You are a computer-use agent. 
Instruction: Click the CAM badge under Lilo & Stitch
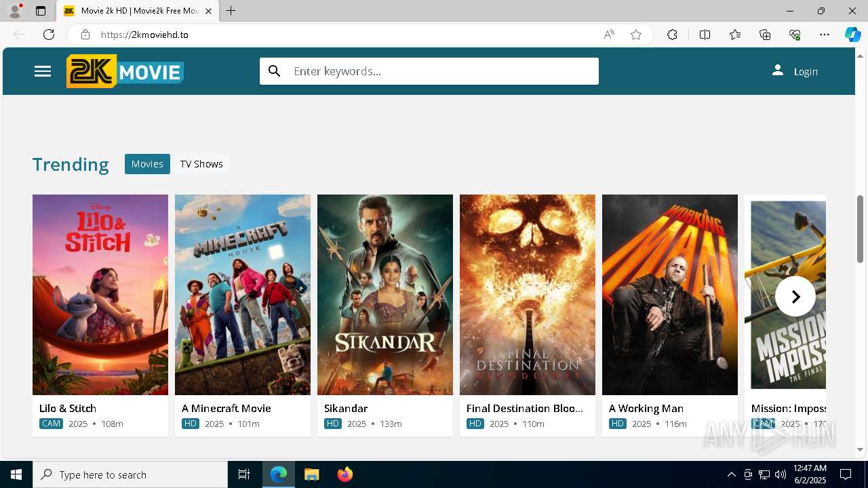coord(51,424)
